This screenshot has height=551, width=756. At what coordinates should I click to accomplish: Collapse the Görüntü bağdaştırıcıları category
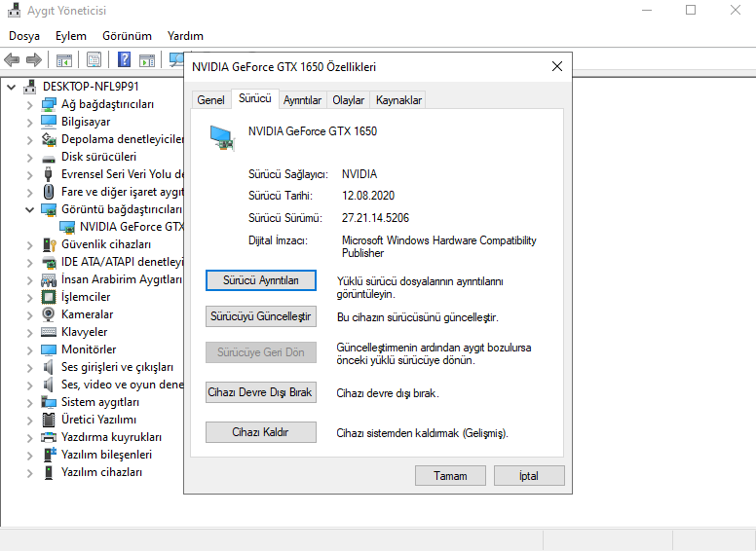coord(30,210)
